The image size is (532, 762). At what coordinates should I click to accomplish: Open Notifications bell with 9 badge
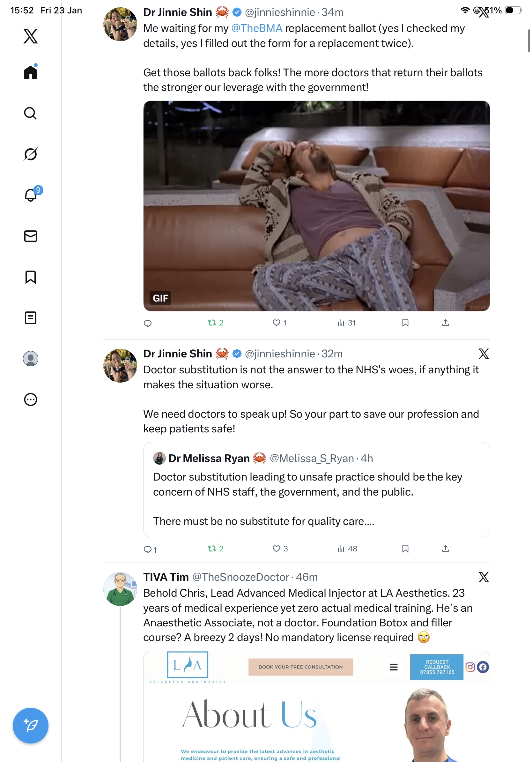(x=31, y=195)
